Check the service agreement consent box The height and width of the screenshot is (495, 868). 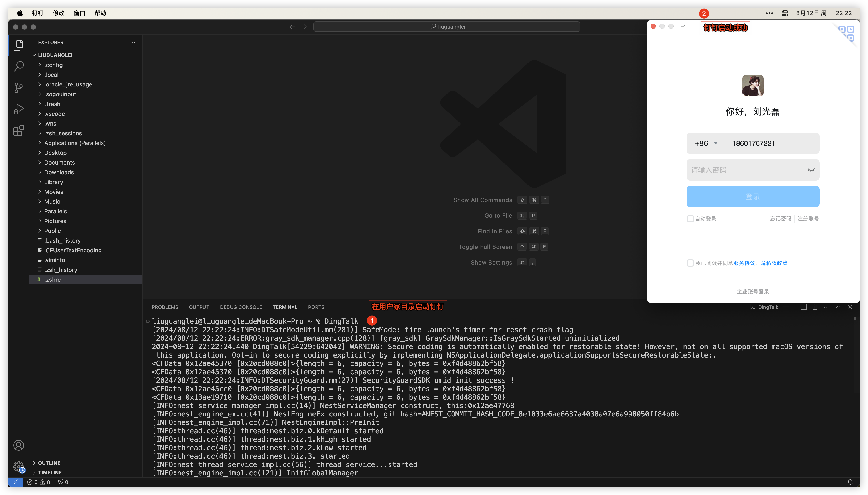(690, 263)
